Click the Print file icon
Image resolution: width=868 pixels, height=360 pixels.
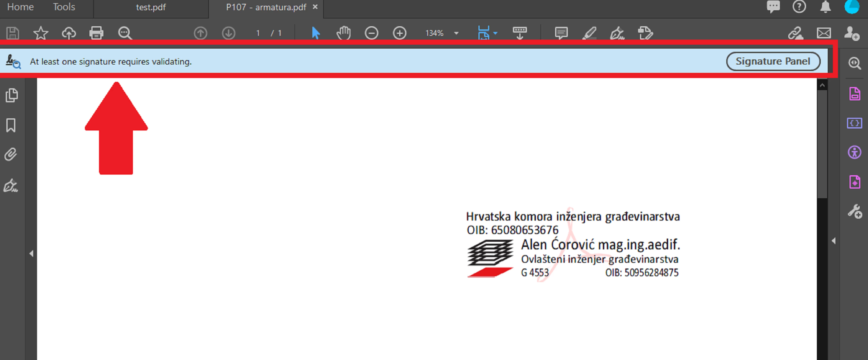coord(96,33)
